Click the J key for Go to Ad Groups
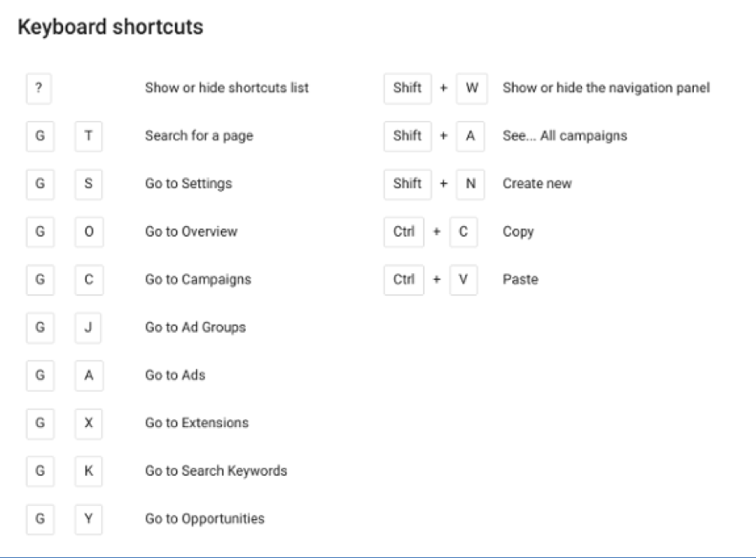The width and height of the screenshot is (756, 558). click(88, 328)
